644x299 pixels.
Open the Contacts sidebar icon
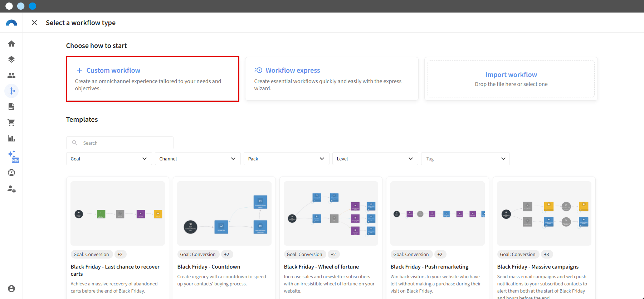11,75
